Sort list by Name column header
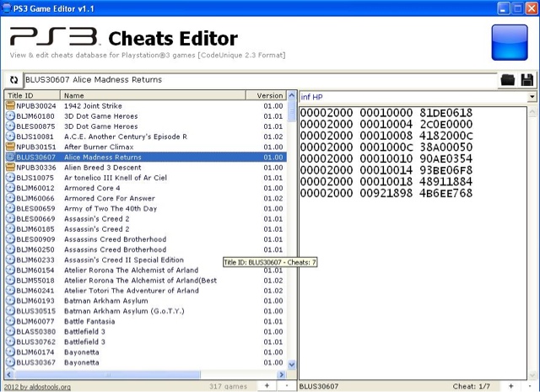Screen dimensions: 540x392 [x=153, y=95]
